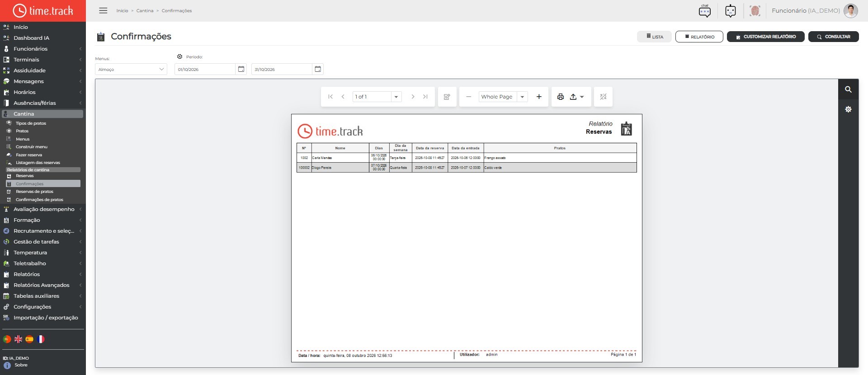This screenshot has height=375, width=868.
Task: Go to previous report page
Action: click(343, 97)
